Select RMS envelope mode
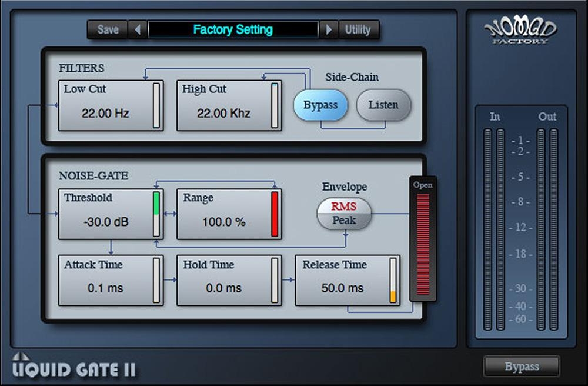This screenshot has width=588, height=386. tap(345, 207)
